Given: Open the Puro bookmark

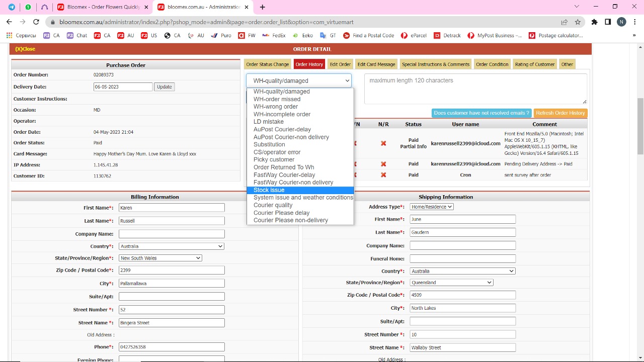Looking at the screenshot, I should tap(221, 36).
